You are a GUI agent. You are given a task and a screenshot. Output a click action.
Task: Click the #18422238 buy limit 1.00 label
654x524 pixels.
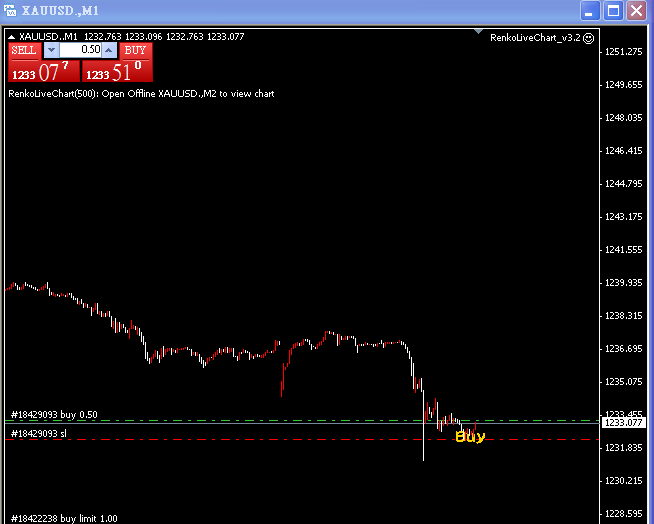pyautogui.click(x=64, y=519)
